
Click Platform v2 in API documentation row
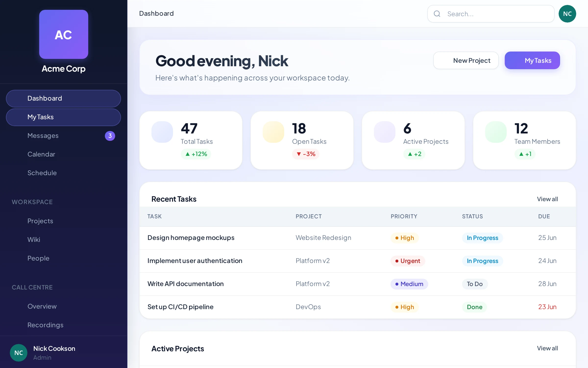[312, 284]
